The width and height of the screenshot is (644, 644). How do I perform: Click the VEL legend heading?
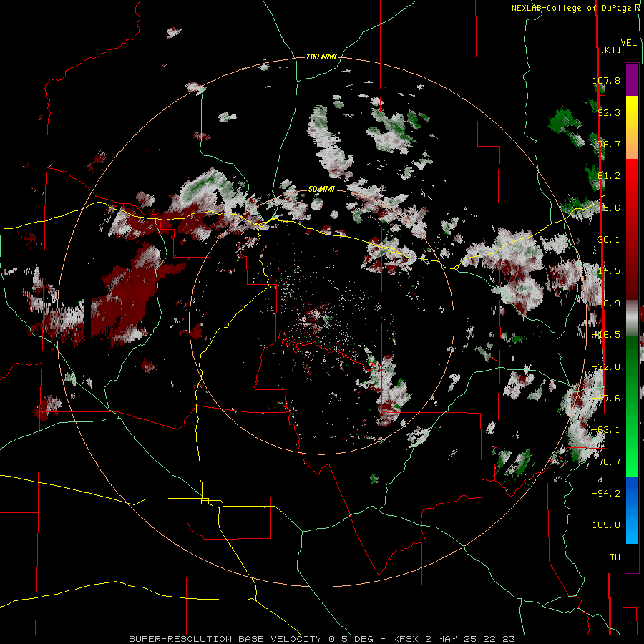pyautogui.click(x=628, y=43)
